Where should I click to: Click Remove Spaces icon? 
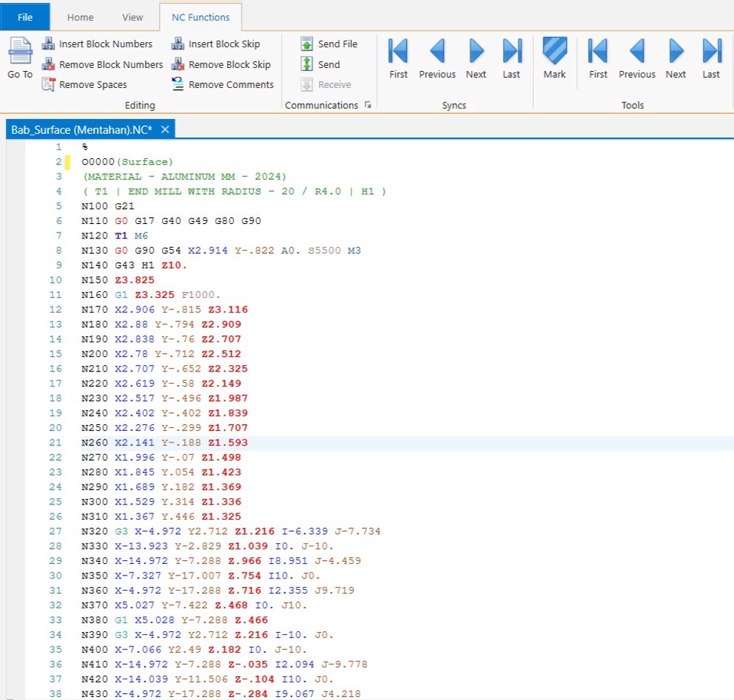point(48,85)
